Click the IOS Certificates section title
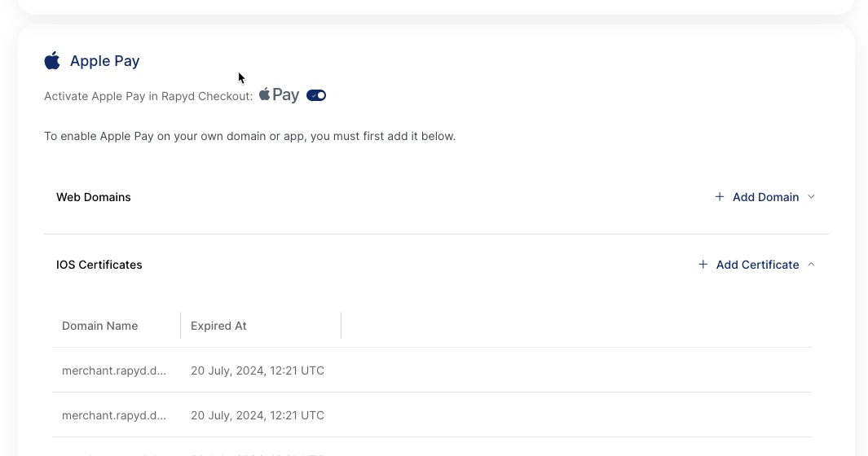 (99, 265)
